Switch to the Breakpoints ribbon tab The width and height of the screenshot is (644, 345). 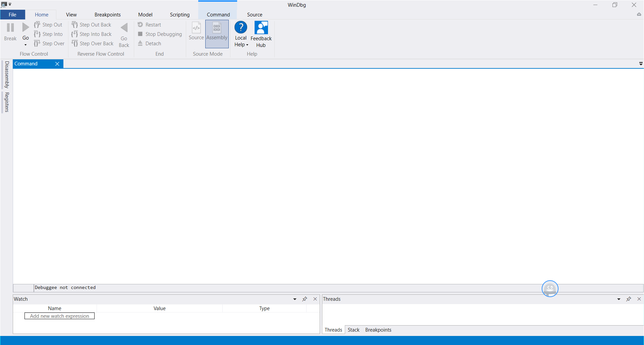tap(107, 14)
